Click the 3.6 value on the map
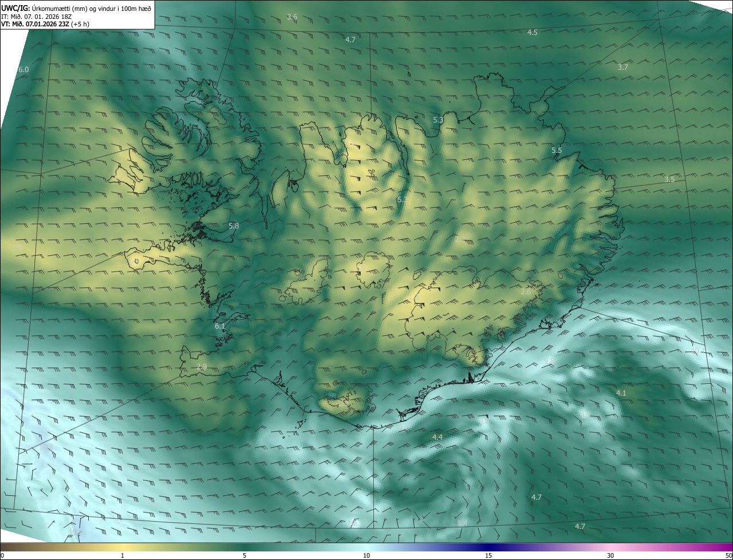Viewport: 733px width, 560px height. [x=292, y=17]
